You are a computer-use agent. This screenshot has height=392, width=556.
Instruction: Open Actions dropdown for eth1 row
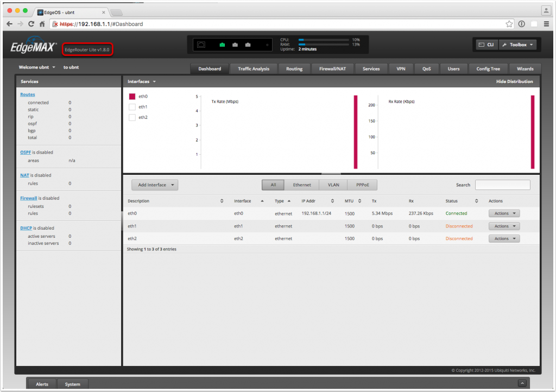coord(504,226)
